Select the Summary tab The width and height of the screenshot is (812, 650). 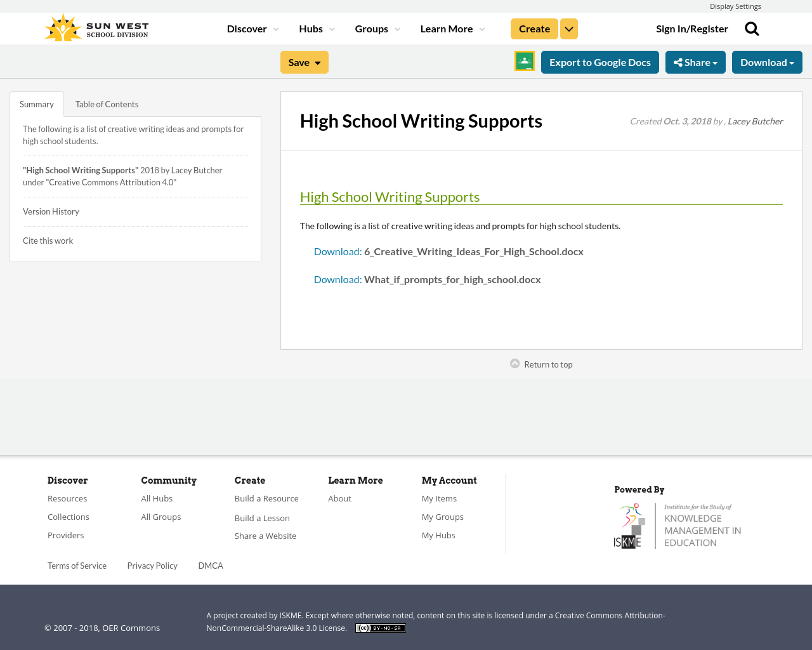[x=37, y=104]
